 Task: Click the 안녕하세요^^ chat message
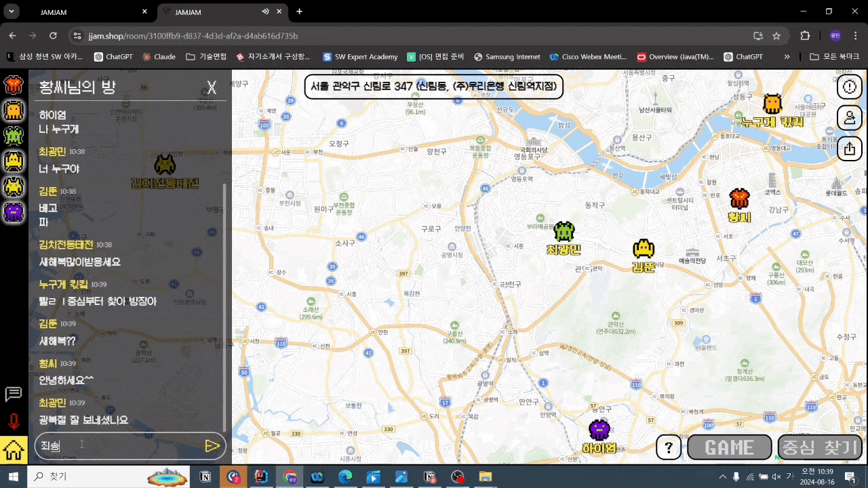(x=66, y=380)
